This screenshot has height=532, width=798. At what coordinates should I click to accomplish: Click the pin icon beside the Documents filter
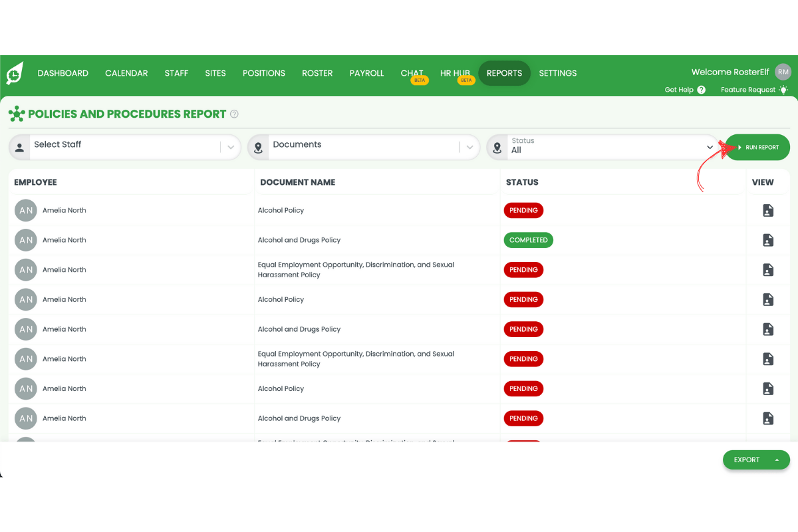[258, 146]
